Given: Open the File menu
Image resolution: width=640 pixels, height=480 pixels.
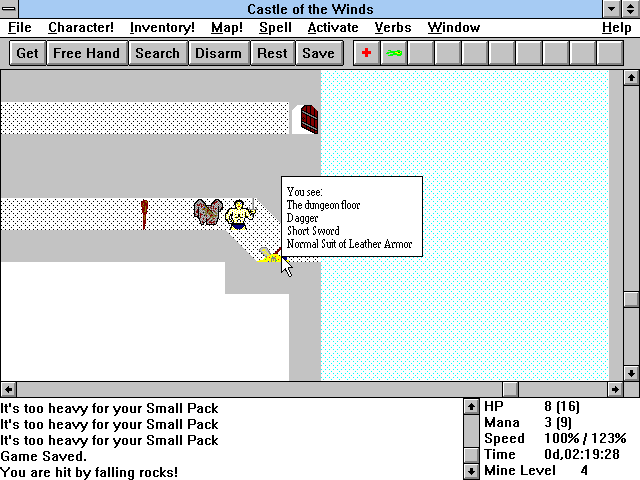Looking at the screenshot, I should [20, 28].
